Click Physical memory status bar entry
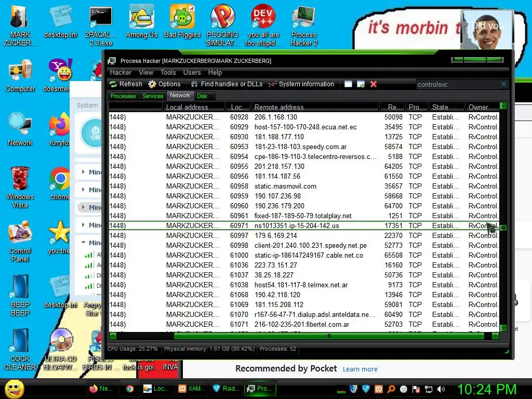532x399 pixels. [x=209, y=349]
